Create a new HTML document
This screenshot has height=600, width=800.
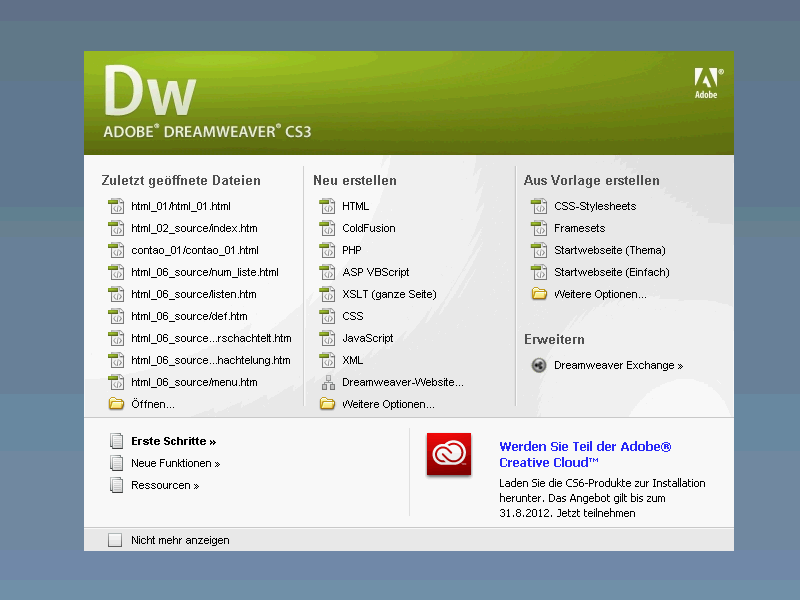click(x=355, y=207)
